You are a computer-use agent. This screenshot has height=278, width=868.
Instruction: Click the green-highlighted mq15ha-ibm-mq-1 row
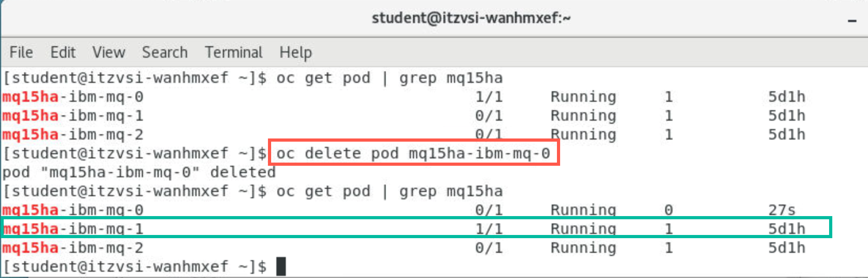[416, 228]
